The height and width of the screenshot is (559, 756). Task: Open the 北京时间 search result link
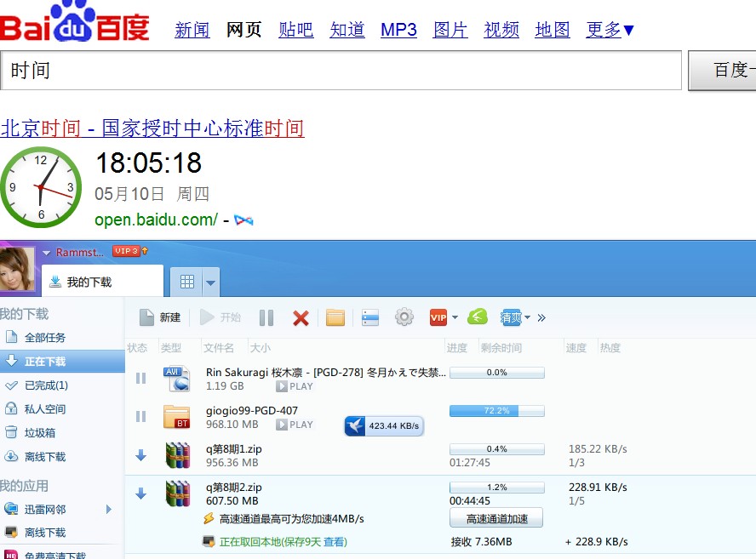click(152, 128)
